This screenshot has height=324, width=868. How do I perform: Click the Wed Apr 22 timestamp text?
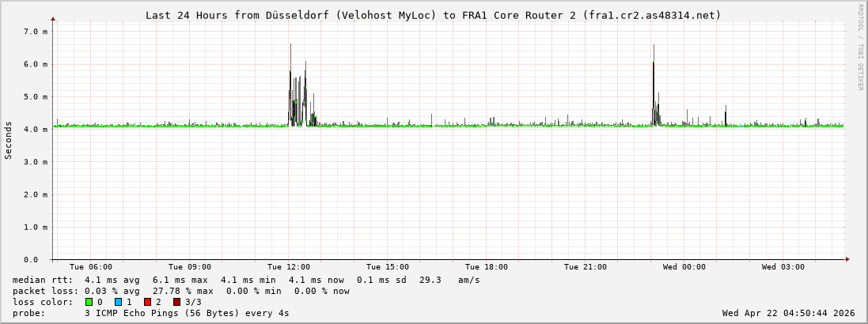point(788,313)
